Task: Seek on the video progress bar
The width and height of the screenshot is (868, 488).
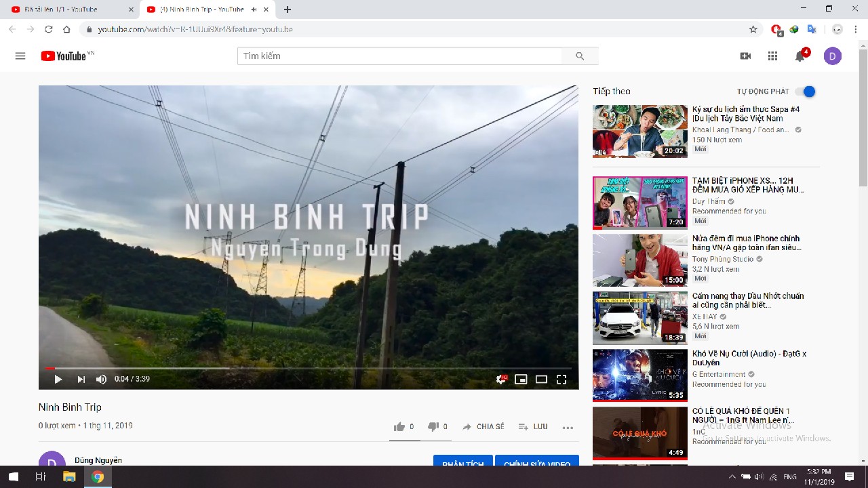Action: tap(309, 368)
